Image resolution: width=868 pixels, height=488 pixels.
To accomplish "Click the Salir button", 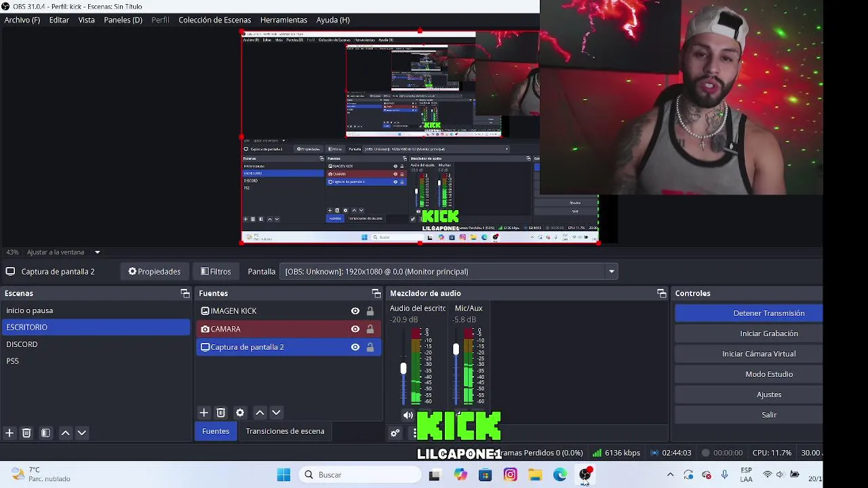I will [749, 415].
